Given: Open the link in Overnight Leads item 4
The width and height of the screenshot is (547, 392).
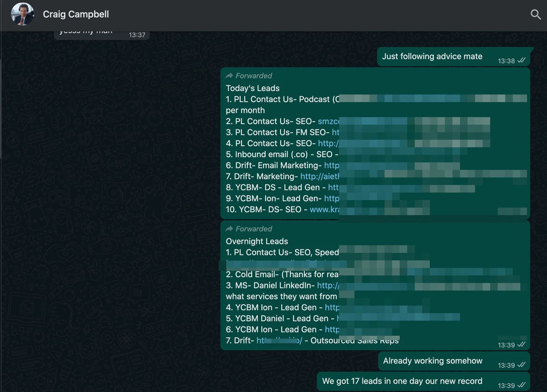Looking at the screenshot, I should click(332, 308).
